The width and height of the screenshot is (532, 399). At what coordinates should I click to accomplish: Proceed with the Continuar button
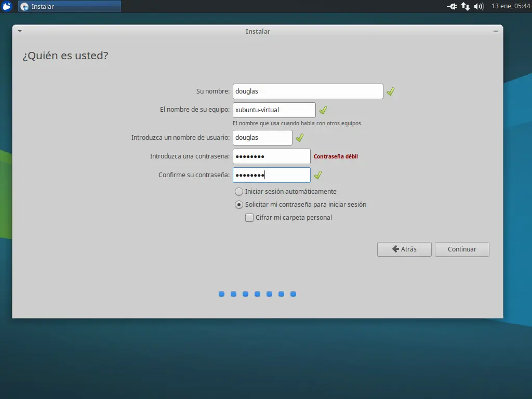[x=462, y=249]
